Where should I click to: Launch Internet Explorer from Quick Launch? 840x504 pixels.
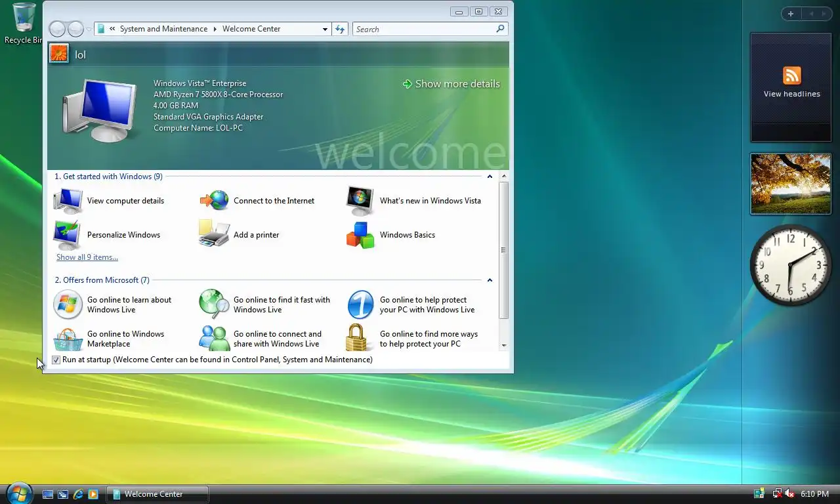click(x=78, y=494)
